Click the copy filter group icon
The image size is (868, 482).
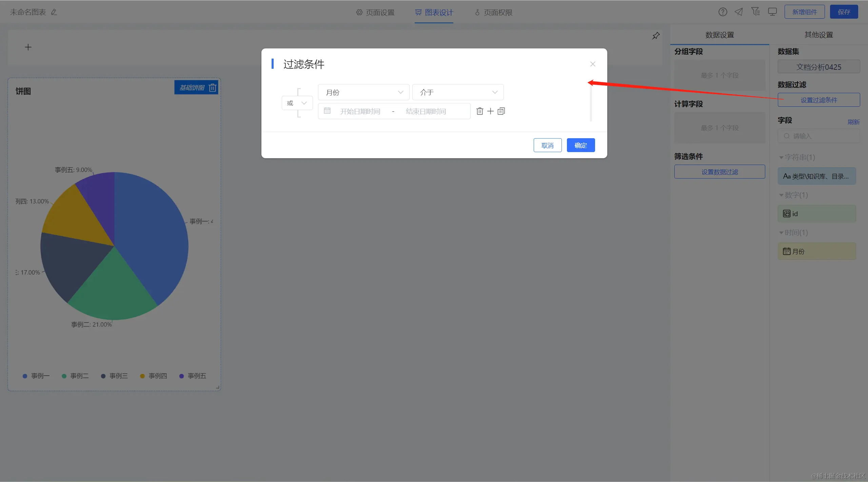501,111
